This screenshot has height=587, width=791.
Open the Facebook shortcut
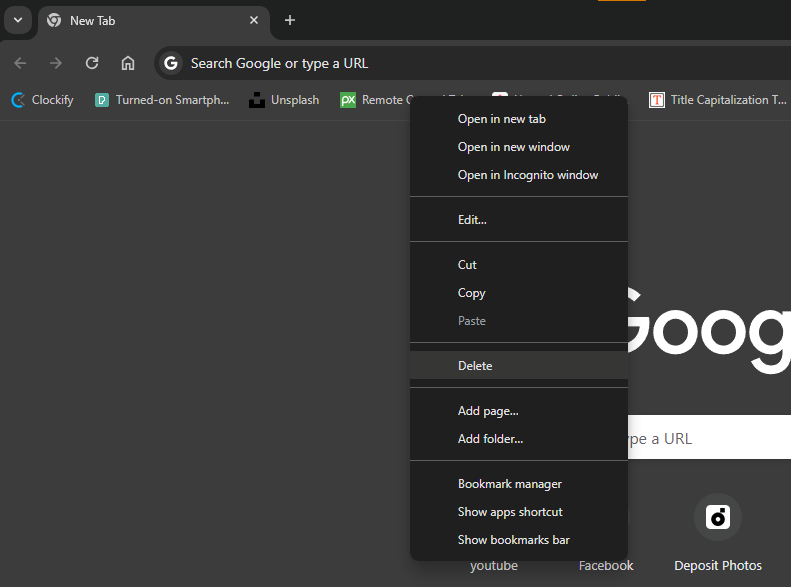[606, 566]
